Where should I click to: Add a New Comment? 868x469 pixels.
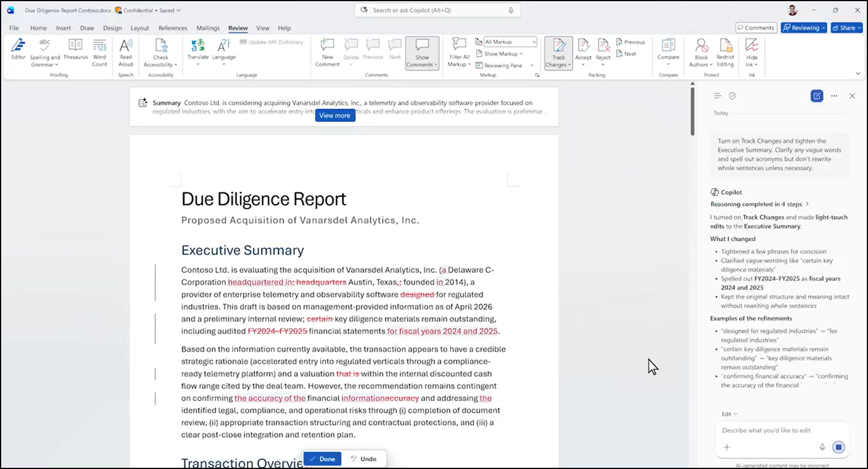pyautogui.click(x=327, y=52)
